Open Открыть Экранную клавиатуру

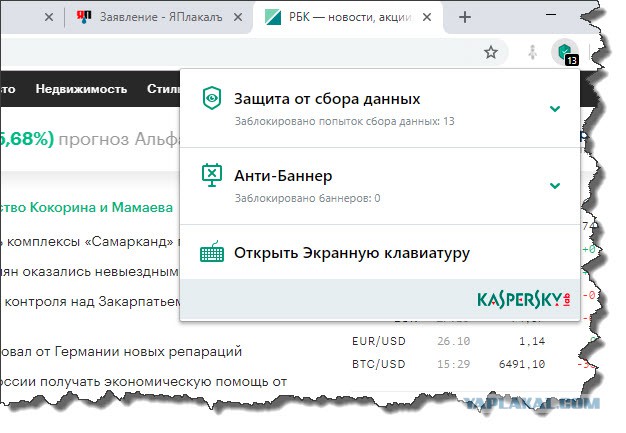click(352, 253)
